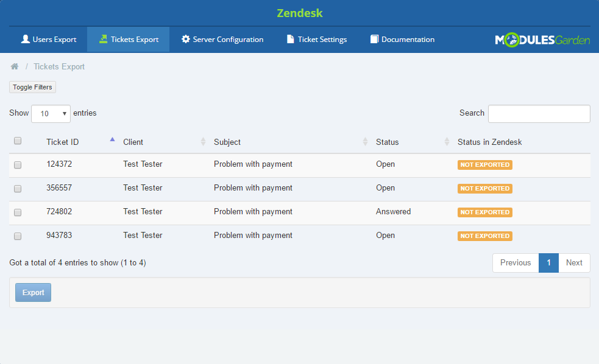Screen dimensions: 599x364
Task: Switch to Ticket Settings tab
Action: tap(317, 40)
